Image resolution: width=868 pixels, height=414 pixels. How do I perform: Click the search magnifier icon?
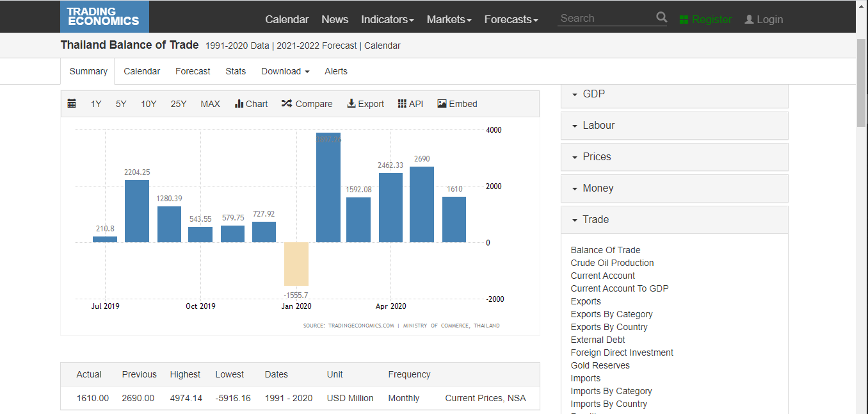[661, 18]
